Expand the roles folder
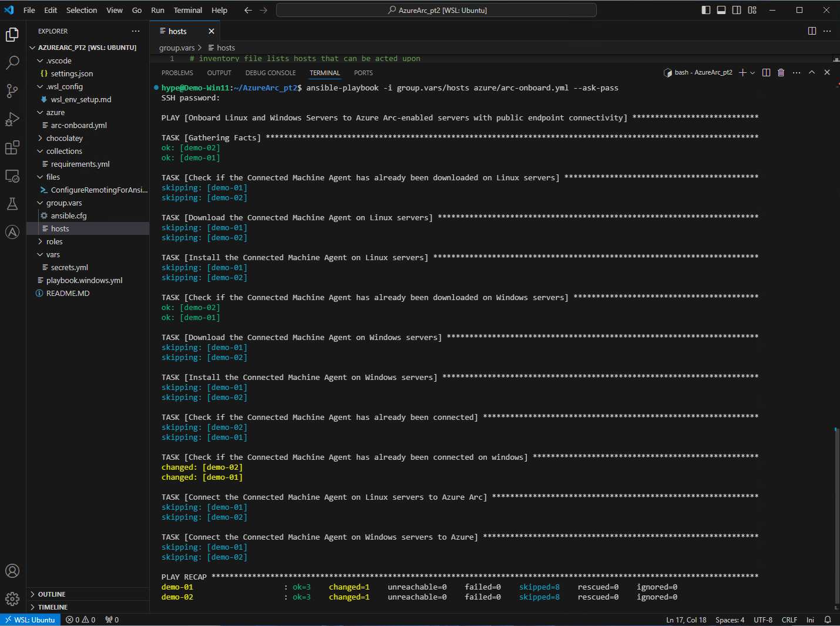This screenshot has height=626, width=840. (x=88, y=241)
